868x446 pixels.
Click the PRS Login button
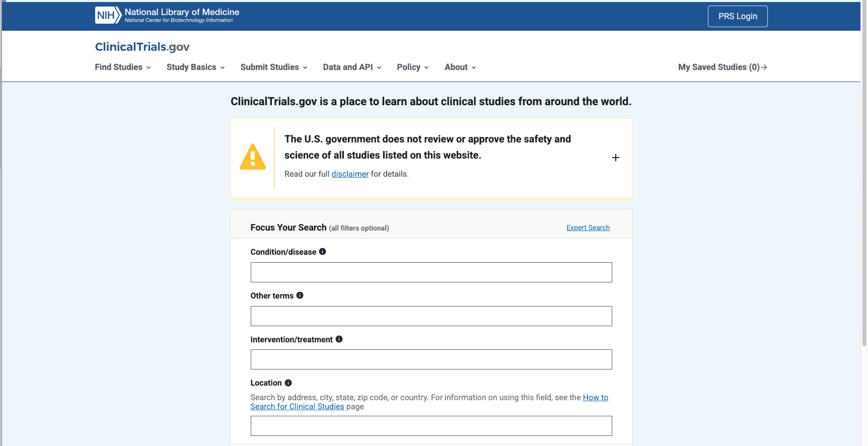tap(737, 16)
